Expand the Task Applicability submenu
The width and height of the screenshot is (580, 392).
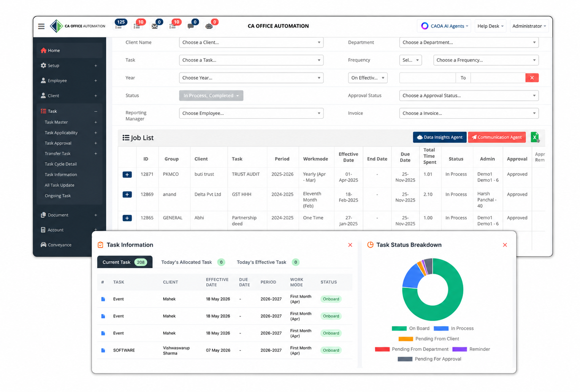tap(96, 133)
